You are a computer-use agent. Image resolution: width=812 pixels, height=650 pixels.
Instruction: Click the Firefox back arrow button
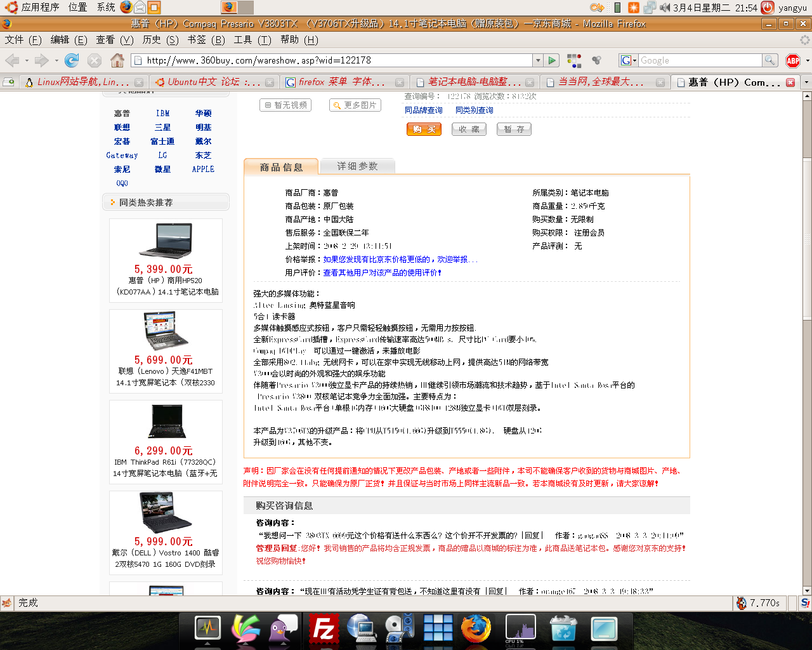pos(12,60)
